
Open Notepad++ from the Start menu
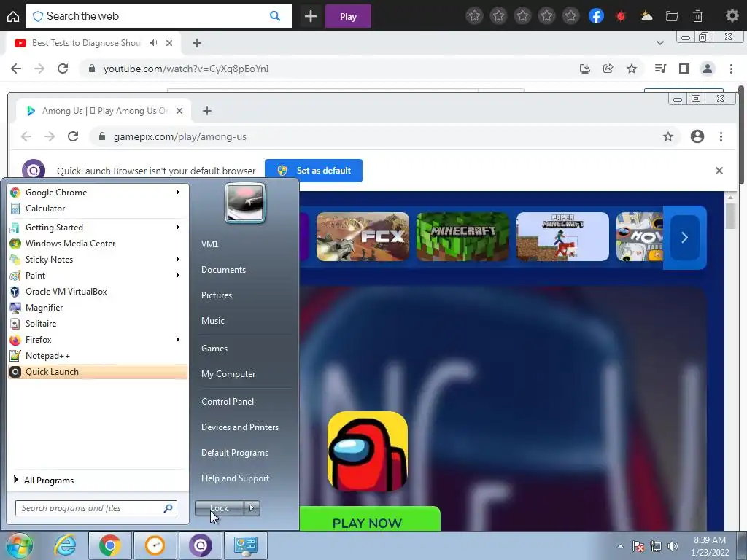[98, 356]
